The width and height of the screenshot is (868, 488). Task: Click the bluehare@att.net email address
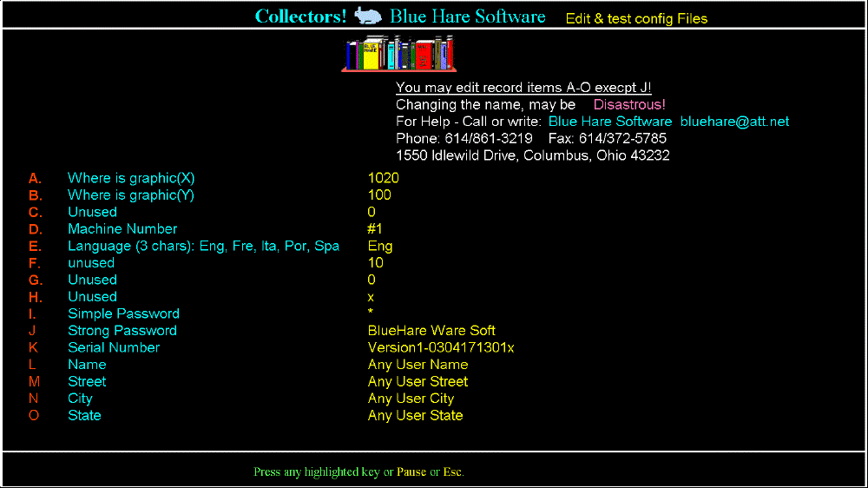click(x=734, y=122)
